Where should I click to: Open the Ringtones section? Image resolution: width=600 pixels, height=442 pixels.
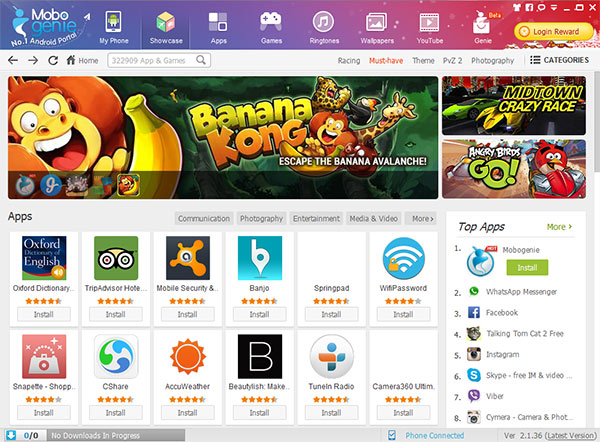point(324,27)
